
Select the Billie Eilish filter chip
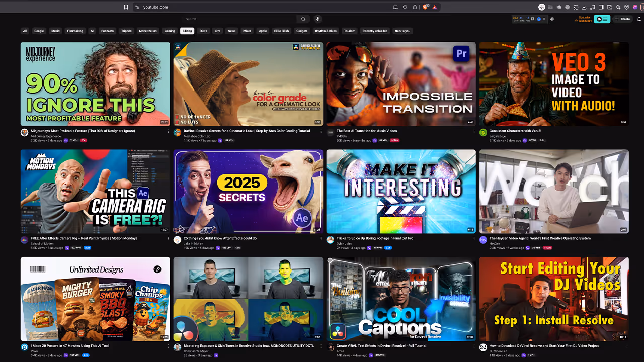(x=281, y=31)
